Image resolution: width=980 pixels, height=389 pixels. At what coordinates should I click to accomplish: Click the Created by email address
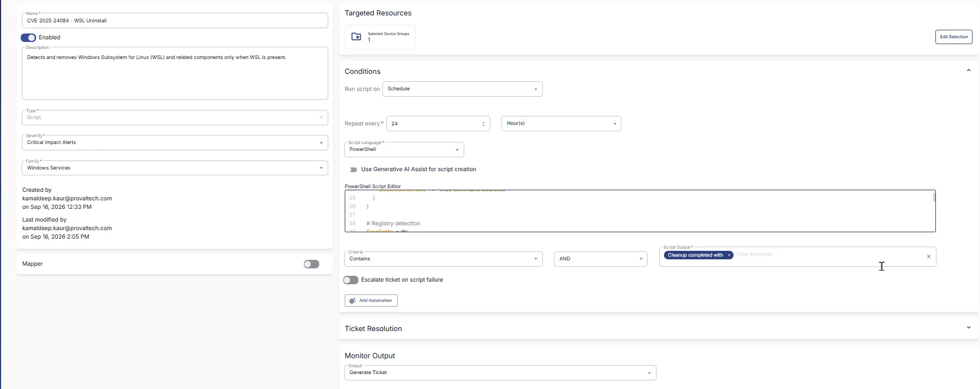pyautogui.click(x=67, y=198)
